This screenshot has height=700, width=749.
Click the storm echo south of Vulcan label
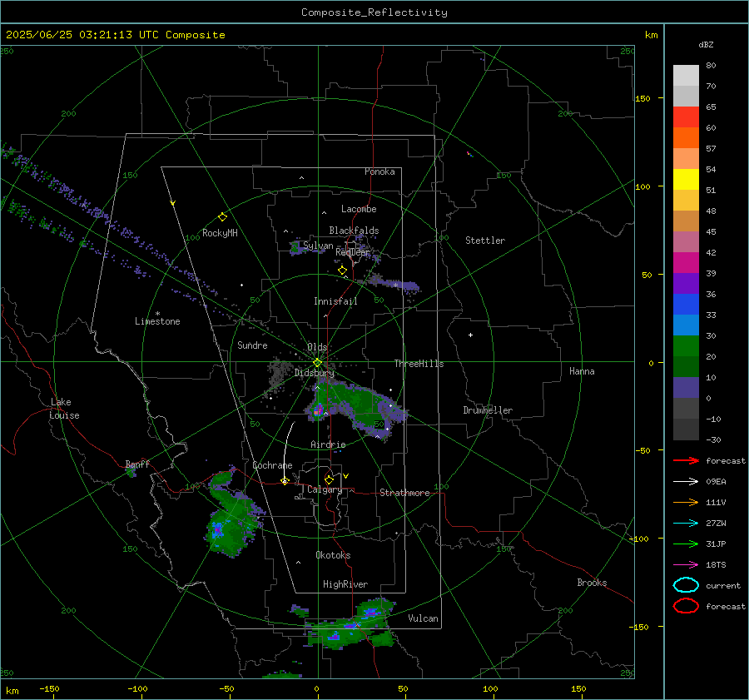[352, 625]
